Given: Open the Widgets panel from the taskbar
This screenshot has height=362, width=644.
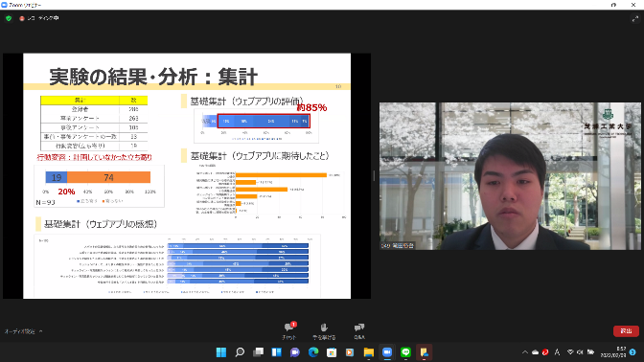Looking at the screenshot, I should pos(276,352).
